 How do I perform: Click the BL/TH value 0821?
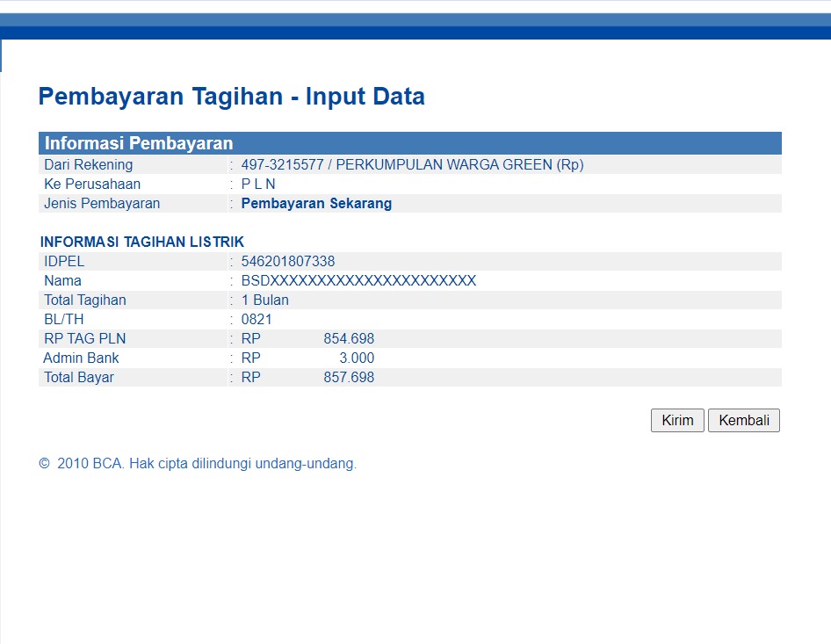pos(257,320)
